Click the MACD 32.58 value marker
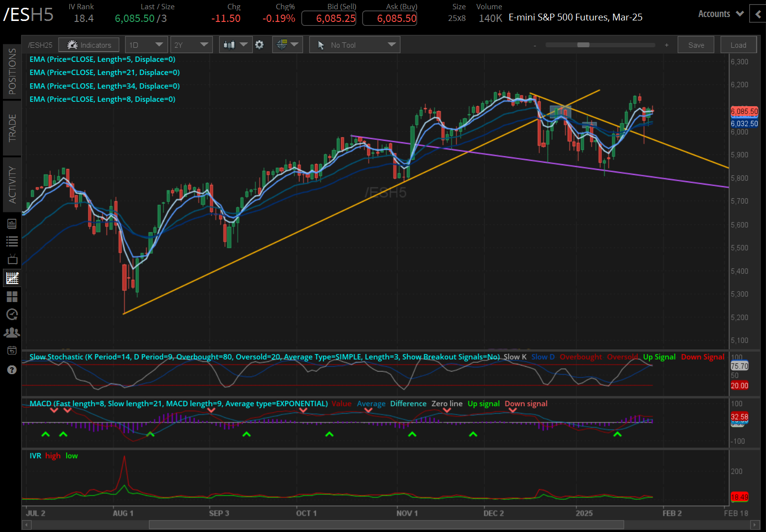Screen dimensions: 766x532 tap(739, 417)
